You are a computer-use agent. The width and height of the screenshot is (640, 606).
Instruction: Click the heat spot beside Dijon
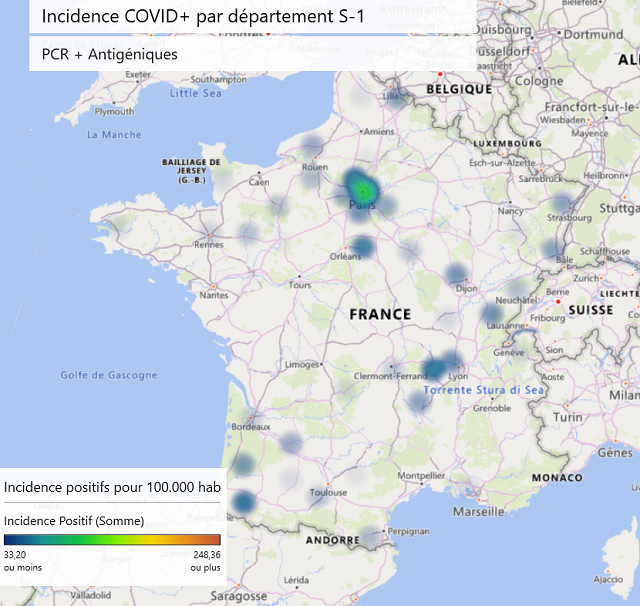456,274
